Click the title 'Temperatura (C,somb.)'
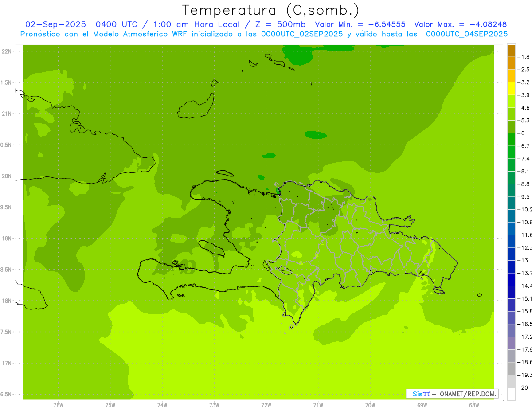Viewport: 532px width, 411px height. (271, 10)
